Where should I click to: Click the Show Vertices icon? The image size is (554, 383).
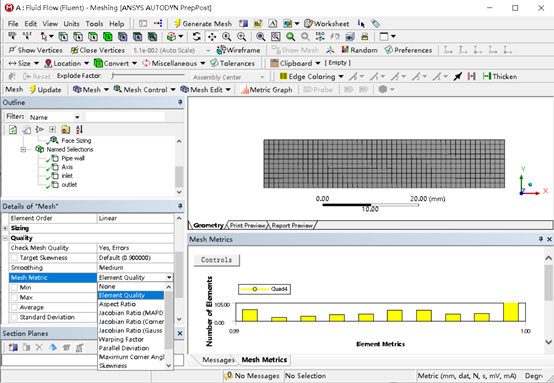pos(12,50)
